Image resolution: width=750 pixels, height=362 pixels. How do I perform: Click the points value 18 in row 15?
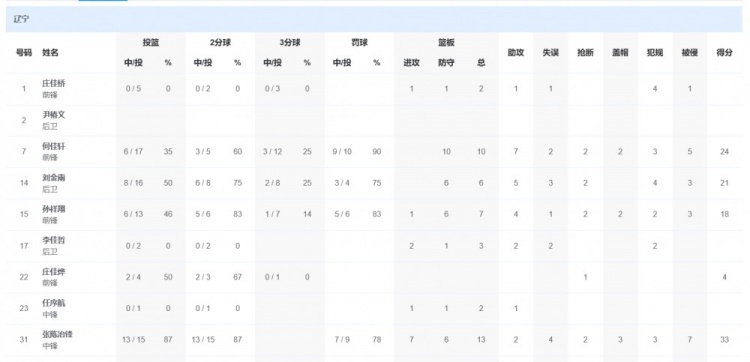pos(725,214)
